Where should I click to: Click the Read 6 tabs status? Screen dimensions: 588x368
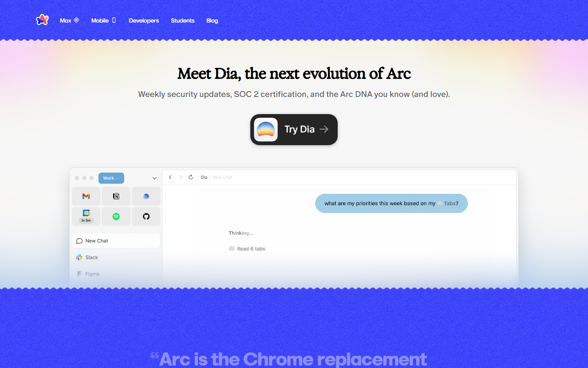pyautogui.click(x=247, y=249)
